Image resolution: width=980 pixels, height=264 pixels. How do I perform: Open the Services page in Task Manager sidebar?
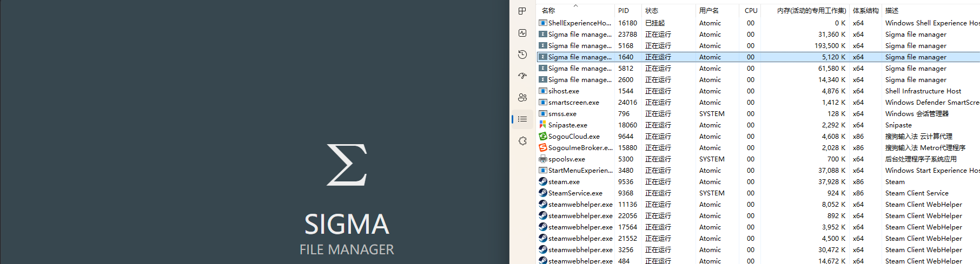[522, 141]
